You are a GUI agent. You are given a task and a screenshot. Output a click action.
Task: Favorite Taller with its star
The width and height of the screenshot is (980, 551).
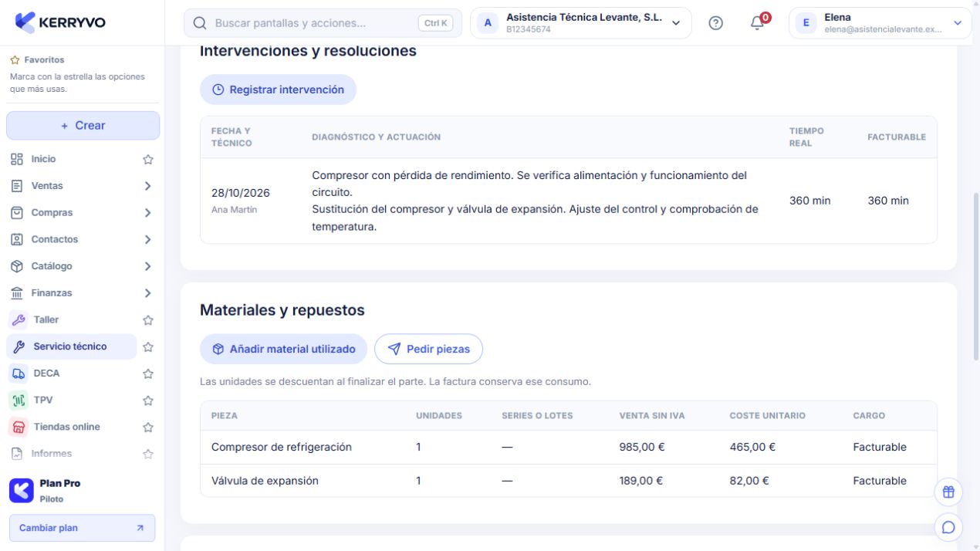pos(148,320)
